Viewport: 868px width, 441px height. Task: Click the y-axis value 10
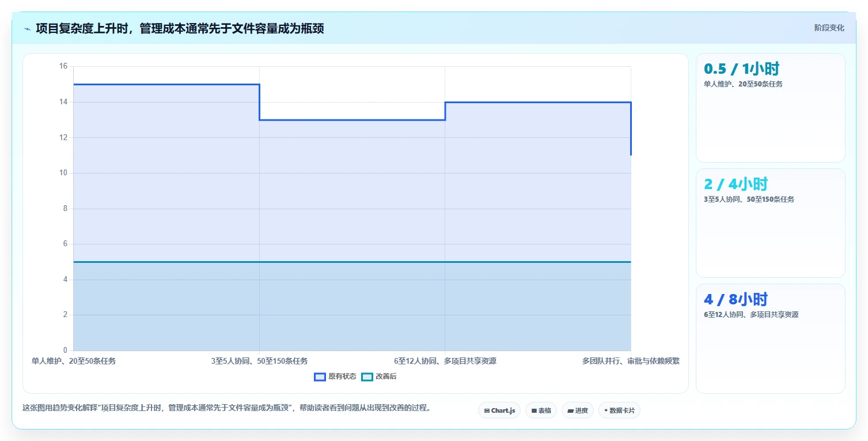tap(63, 173)
